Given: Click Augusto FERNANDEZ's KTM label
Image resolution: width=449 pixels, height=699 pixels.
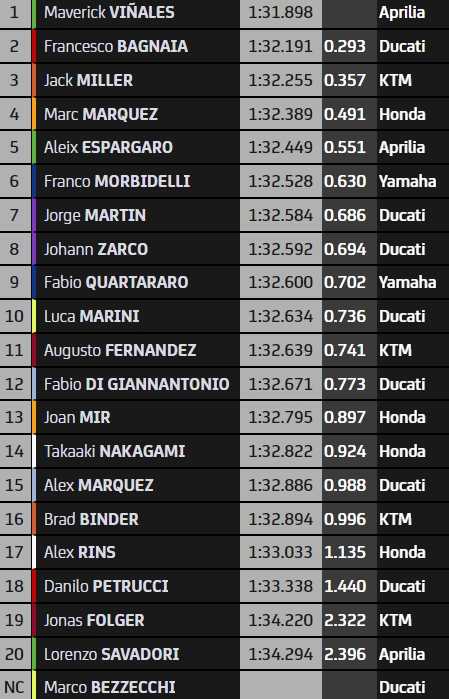Looking at the screenshot, I should [x=395, y=350].
